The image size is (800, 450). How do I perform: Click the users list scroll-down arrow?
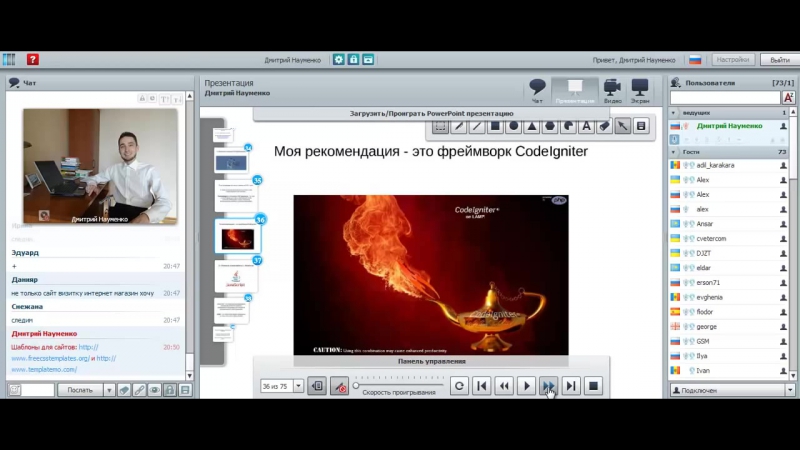pos(793,376)
